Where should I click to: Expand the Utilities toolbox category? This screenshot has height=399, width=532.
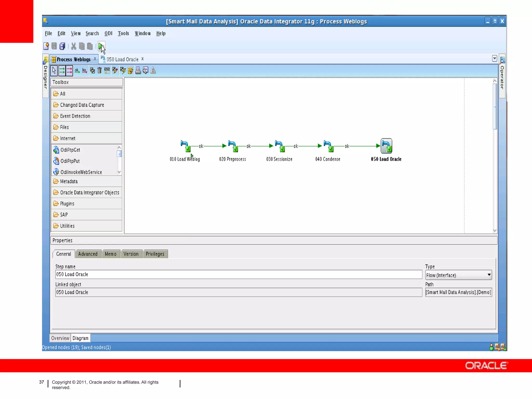click(87, 226)
